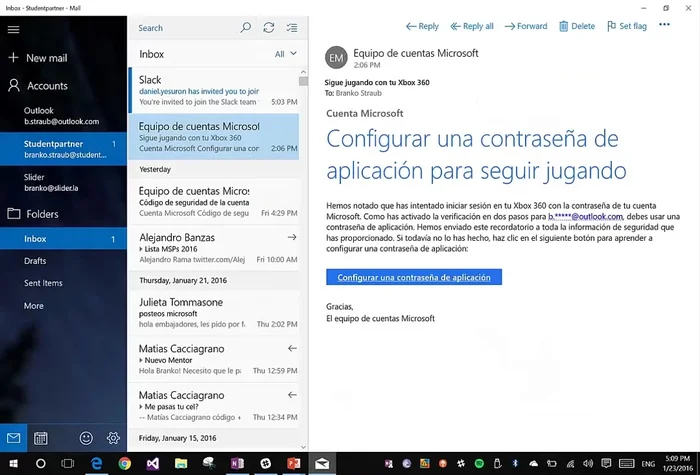Show More folders
The width and height of the screenshot is (700, 475).
[x=33, y=306]
